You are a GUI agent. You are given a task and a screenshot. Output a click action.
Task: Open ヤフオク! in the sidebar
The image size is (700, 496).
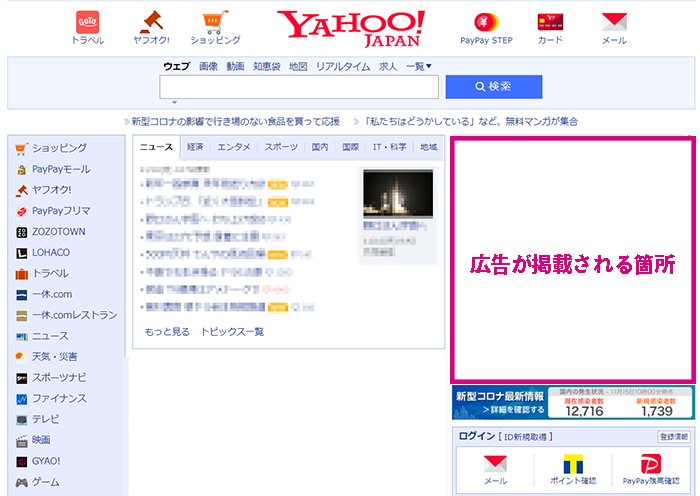52,190
